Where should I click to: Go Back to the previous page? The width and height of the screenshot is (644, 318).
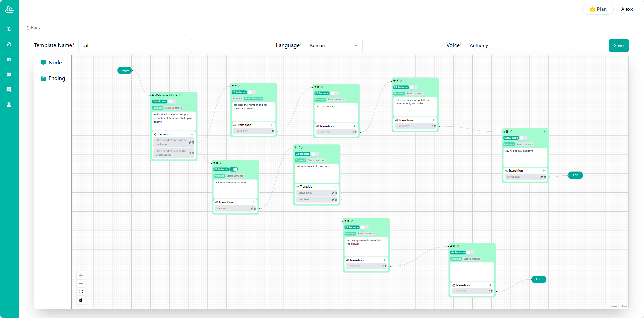pyautogui.click(x=34, y=28)
